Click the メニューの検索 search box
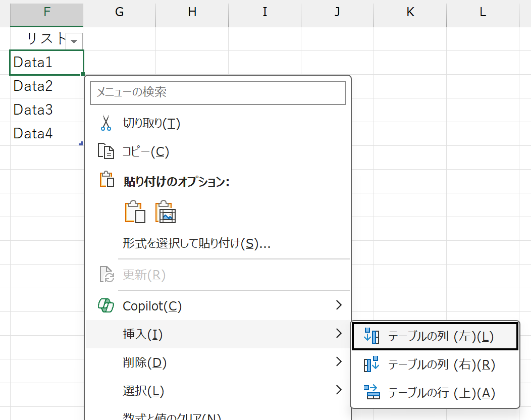Image resolution: width=531 pixels, height=420 pixels. [x=218, y=92]
